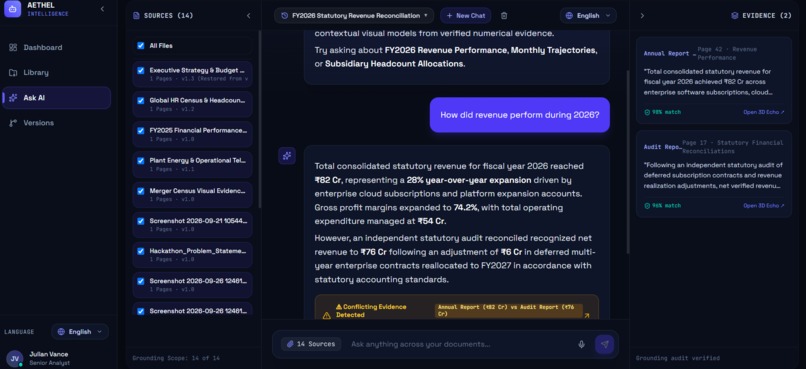Expand conflicting evidence arrow icon
The height and width of the screenshot is (369, 806).
tap(587, 316)
